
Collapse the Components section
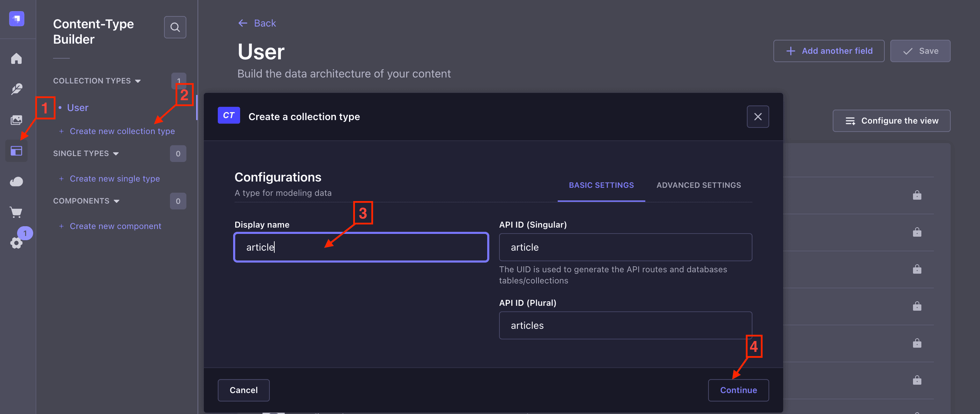(x=86, y=201)
